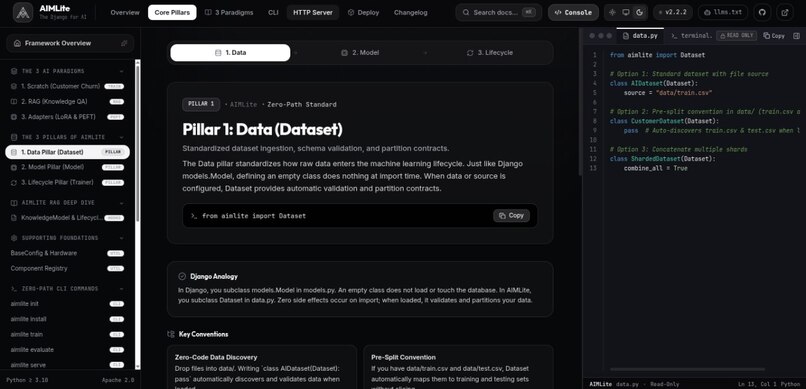Click the external link icon in header
This screenshot has height=389, width=806.
coord(785,12)
